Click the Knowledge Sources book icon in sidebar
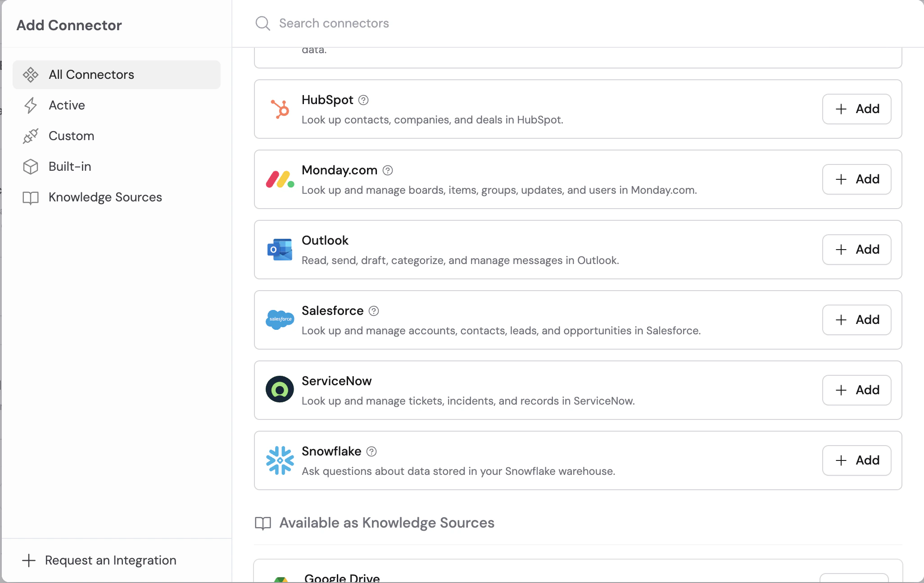The width and height of the screenshot is (924, 583). 31,198
